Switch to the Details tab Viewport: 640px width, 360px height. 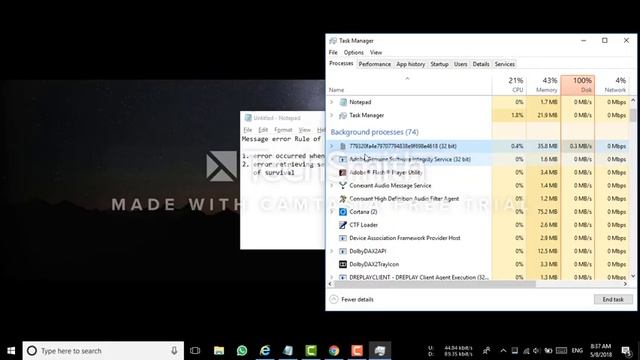481,64
